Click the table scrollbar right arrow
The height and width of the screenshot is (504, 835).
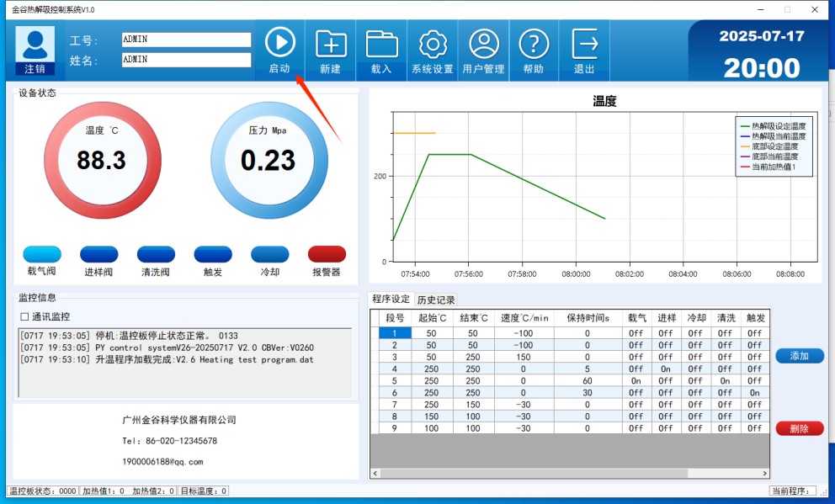point(764,473)
